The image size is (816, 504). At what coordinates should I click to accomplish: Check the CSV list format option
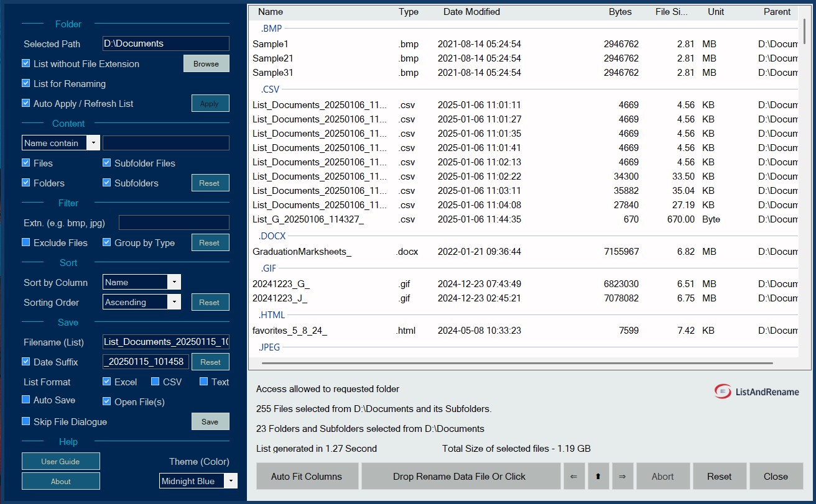pos(155,382)
